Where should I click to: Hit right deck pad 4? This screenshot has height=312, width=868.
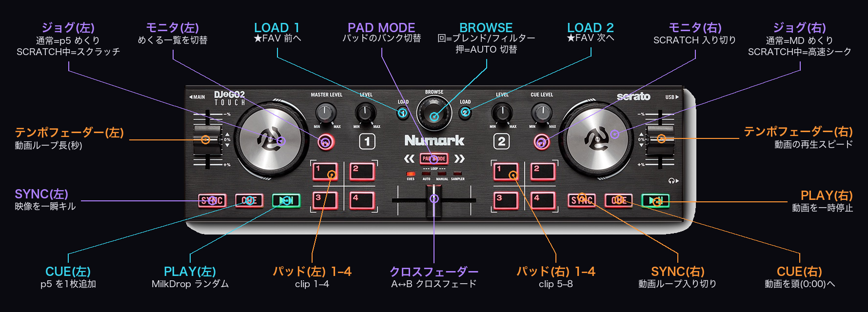click(x=543, y=200)
